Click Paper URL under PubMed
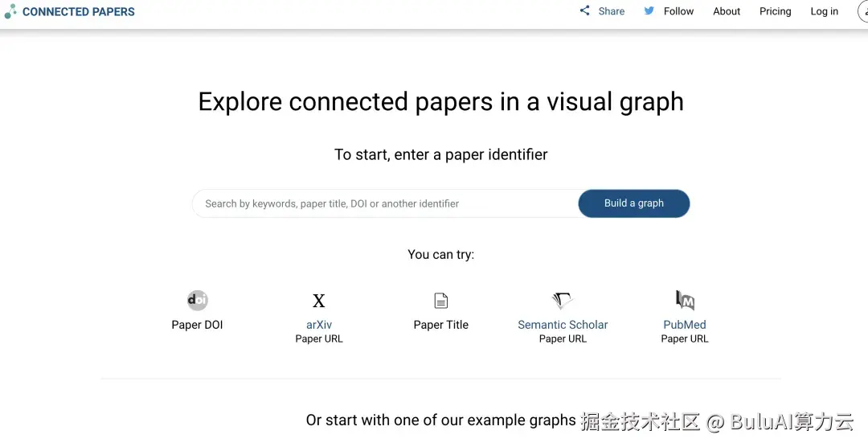Screen dimensions: 868x447 (x=685, y=338)
